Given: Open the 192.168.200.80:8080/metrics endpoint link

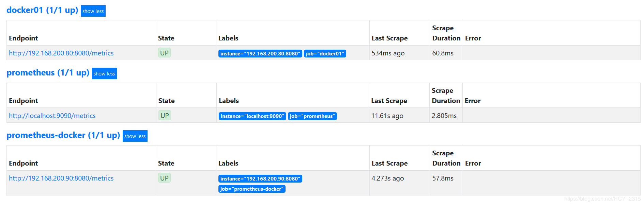Looking at the screenshot, I should tap(61, 53).
